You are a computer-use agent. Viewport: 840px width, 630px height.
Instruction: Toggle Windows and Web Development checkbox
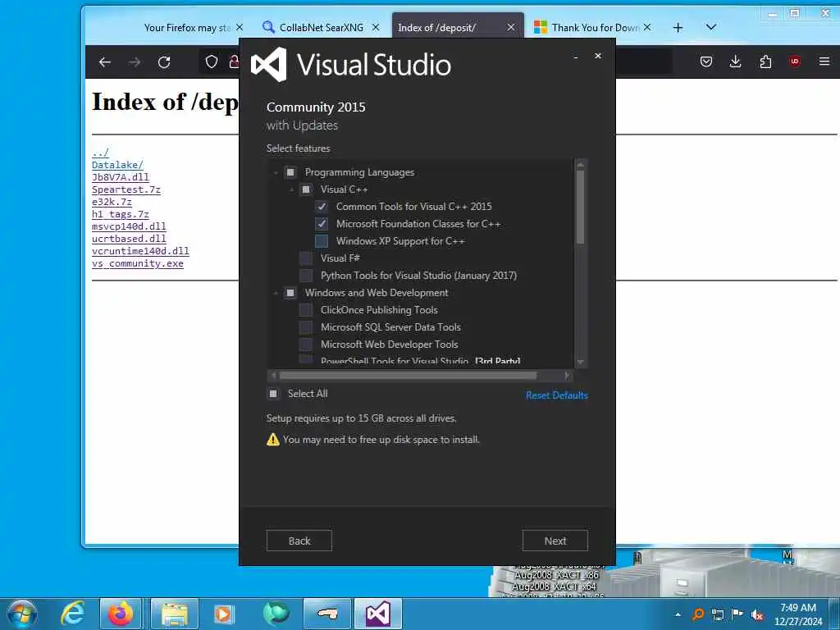coord(290,293)
